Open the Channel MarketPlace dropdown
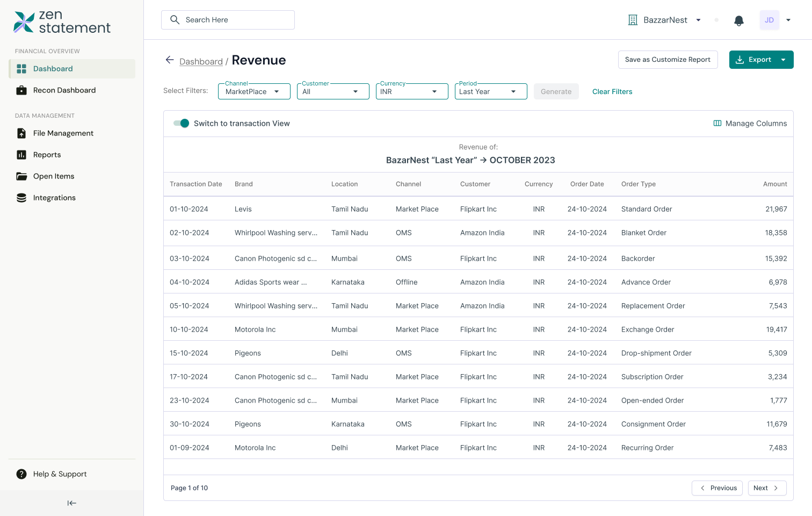 point(254,91)
